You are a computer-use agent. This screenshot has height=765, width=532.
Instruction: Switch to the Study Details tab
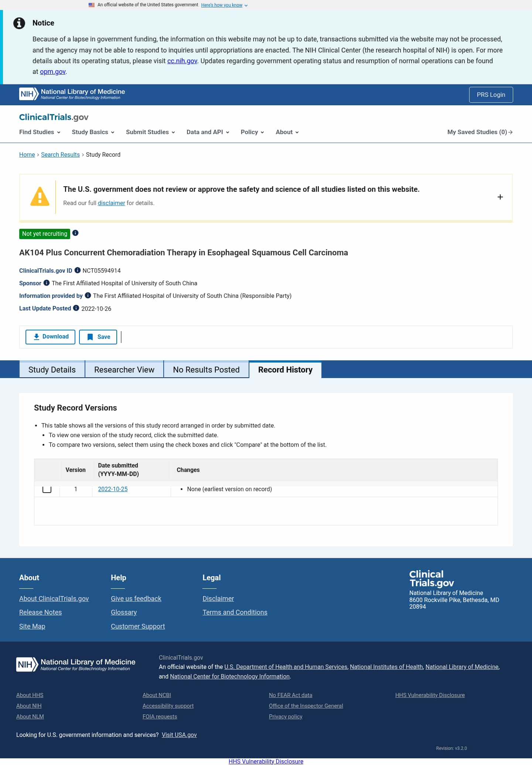52,370
